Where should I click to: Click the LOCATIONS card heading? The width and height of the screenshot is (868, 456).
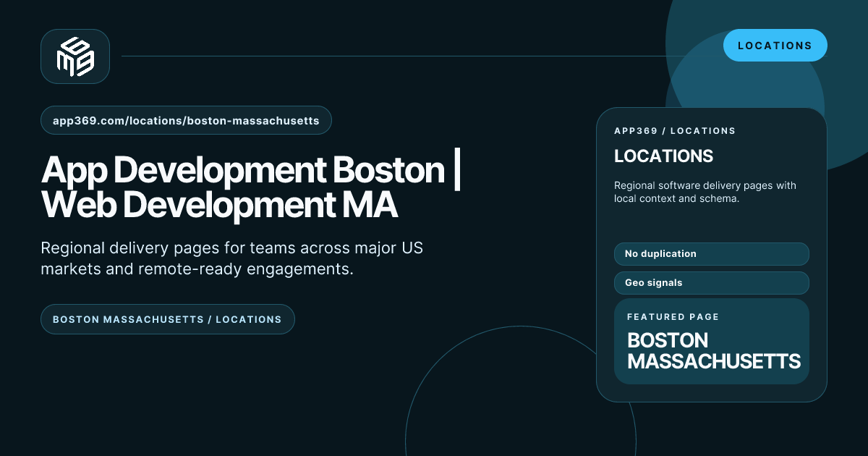[663, 156]
